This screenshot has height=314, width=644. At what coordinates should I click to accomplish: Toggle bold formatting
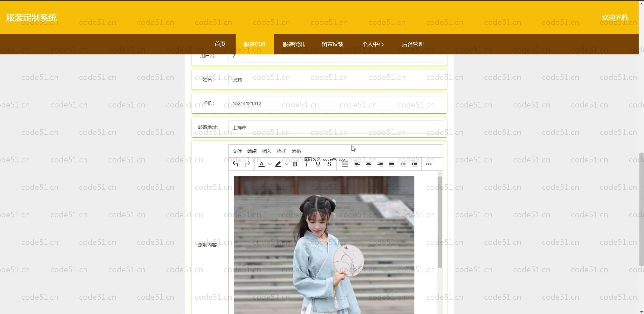click(x=295, y=164)
